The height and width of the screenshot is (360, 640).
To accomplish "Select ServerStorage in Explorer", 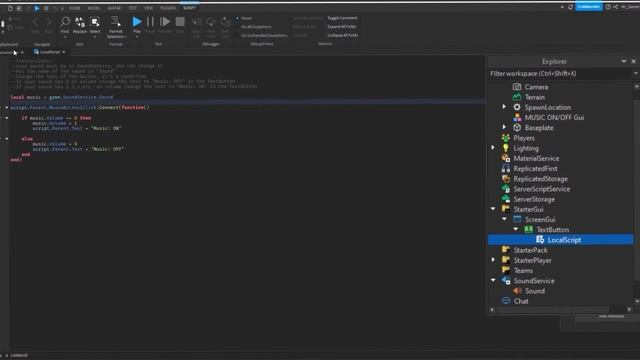I will [534, 199].
